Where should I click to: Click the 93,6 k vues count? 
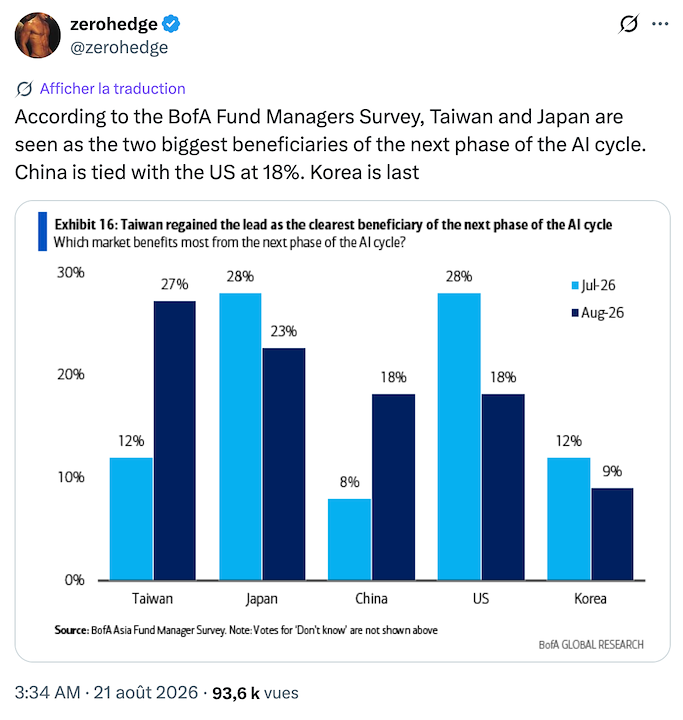click(x=255, y=693)
